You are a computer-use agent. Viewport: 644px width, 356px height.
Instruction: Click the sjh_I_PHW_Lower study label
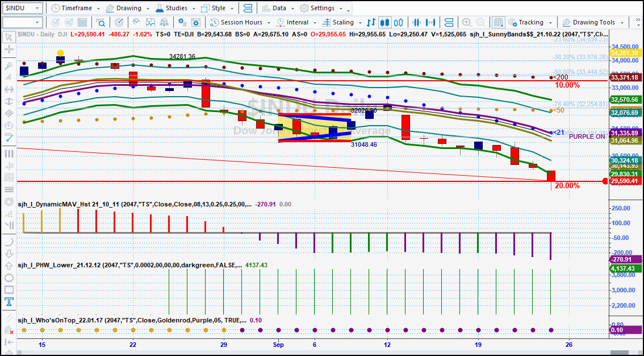click(x=129, y=265)
